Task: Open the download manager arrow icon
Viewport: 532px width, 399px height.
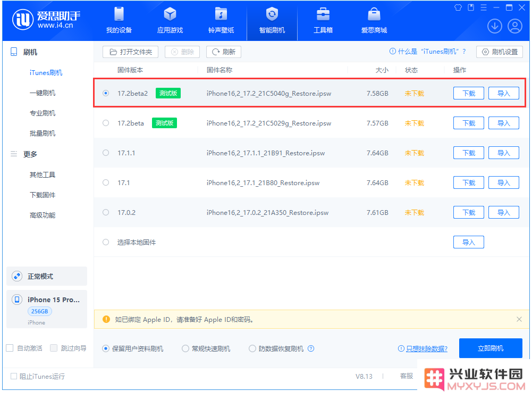Action: click(x=495, y=26)
